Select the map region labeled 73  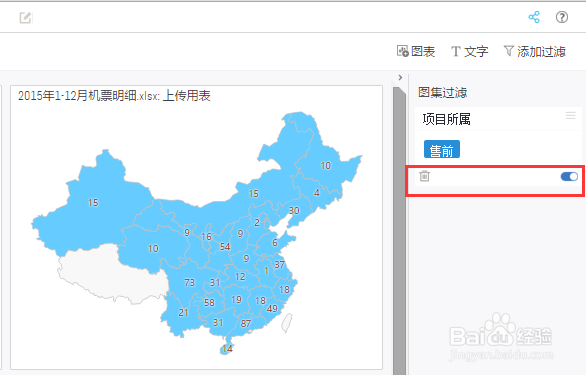coord(189,282)
